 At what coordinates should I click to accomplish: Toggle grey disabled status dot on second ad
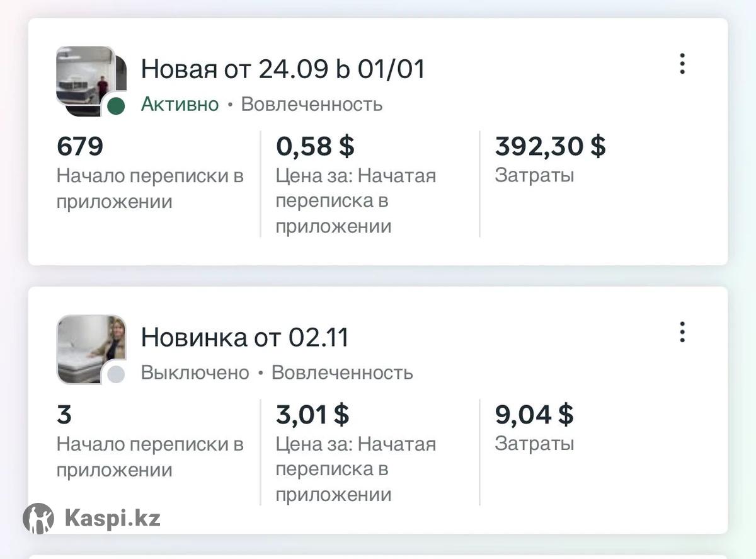tap(115, 374)
